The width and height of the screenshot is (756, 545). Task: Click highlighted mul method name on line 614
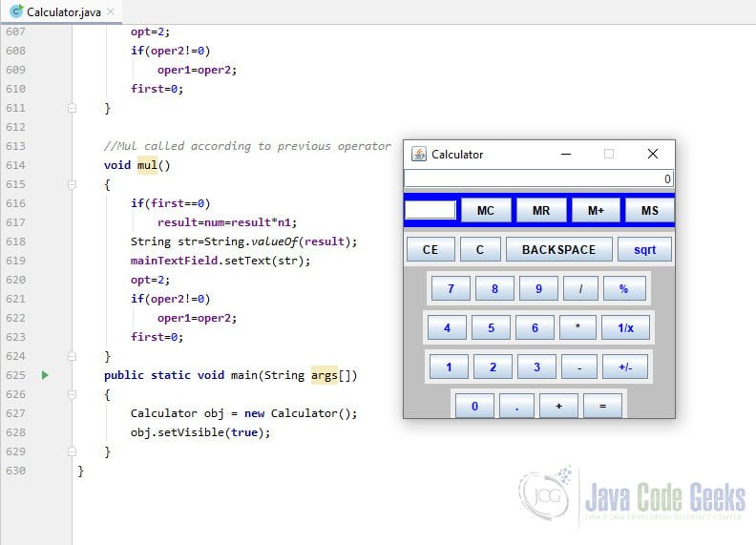(x=147, y=165)
